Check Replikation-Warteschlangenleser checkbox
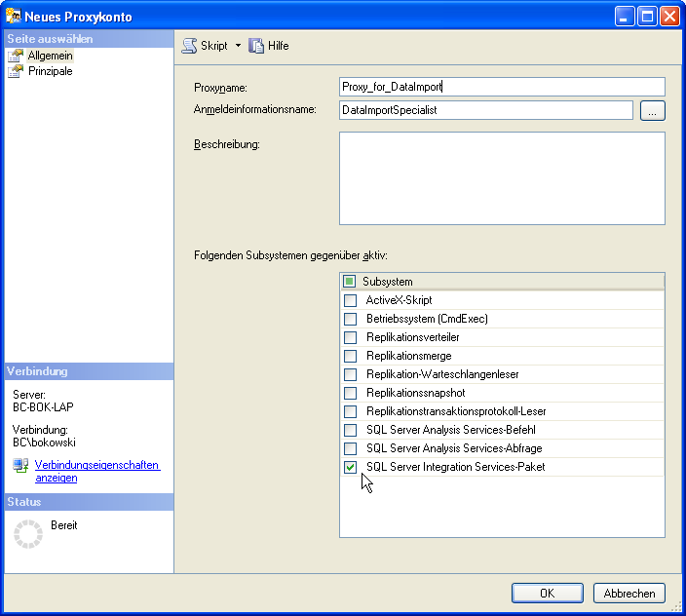 pyautogui.click(x=350, y=374)
